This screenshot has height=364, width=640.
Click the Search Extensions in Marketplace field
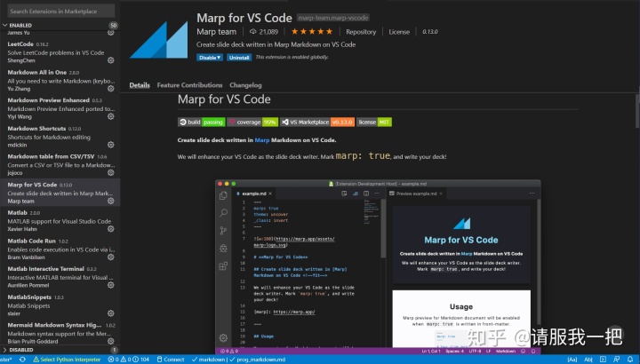tap(61, 11)
